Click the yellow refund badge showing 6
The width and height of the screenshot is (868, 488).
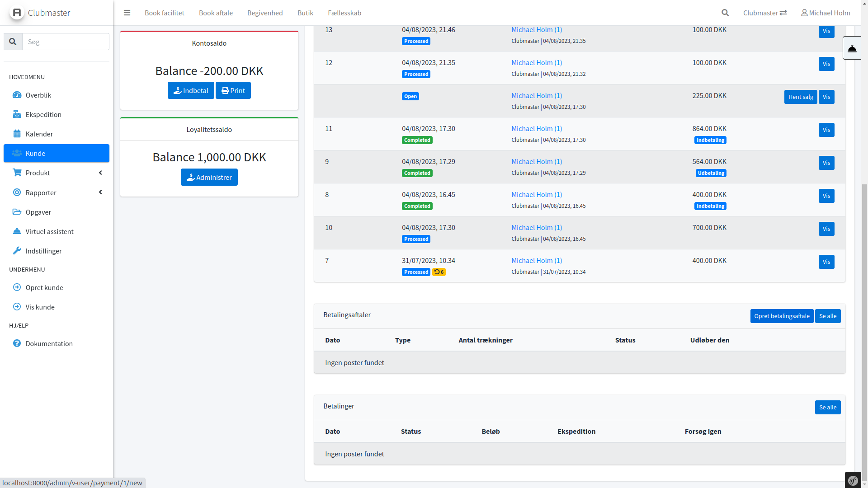[x=439, y=272]
